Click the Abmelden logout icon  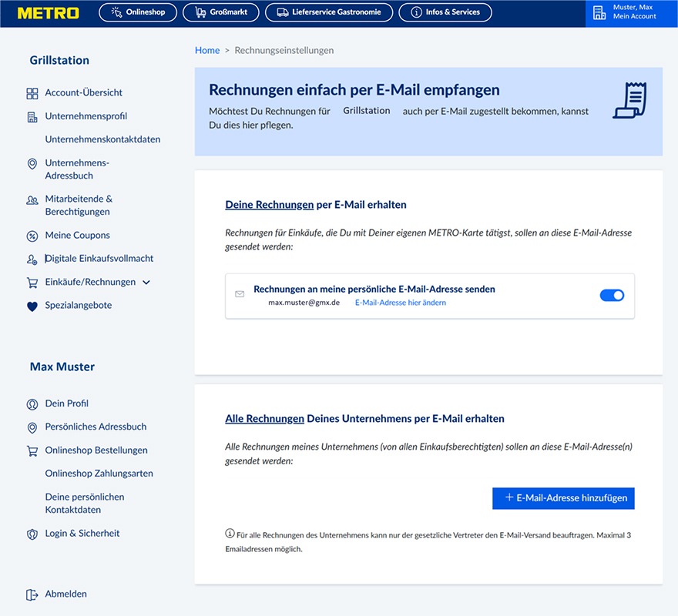point(32,594)
